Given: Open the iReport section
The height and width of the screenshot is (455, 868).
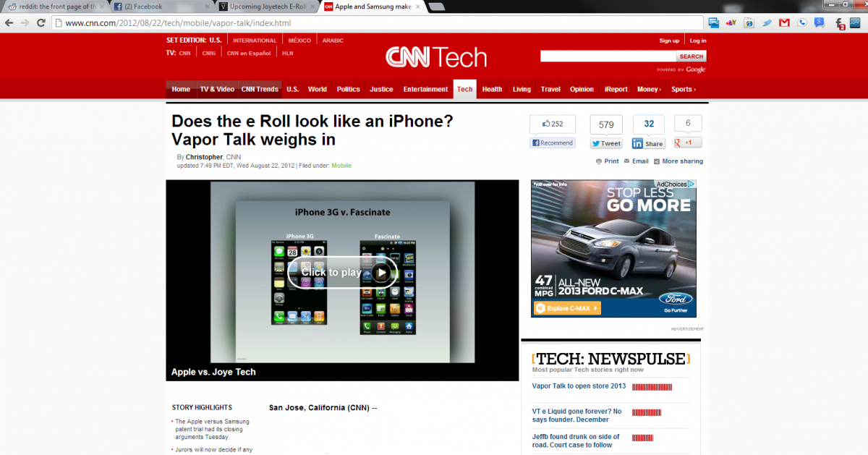Looking at the screenshot, I should point(616,89).
